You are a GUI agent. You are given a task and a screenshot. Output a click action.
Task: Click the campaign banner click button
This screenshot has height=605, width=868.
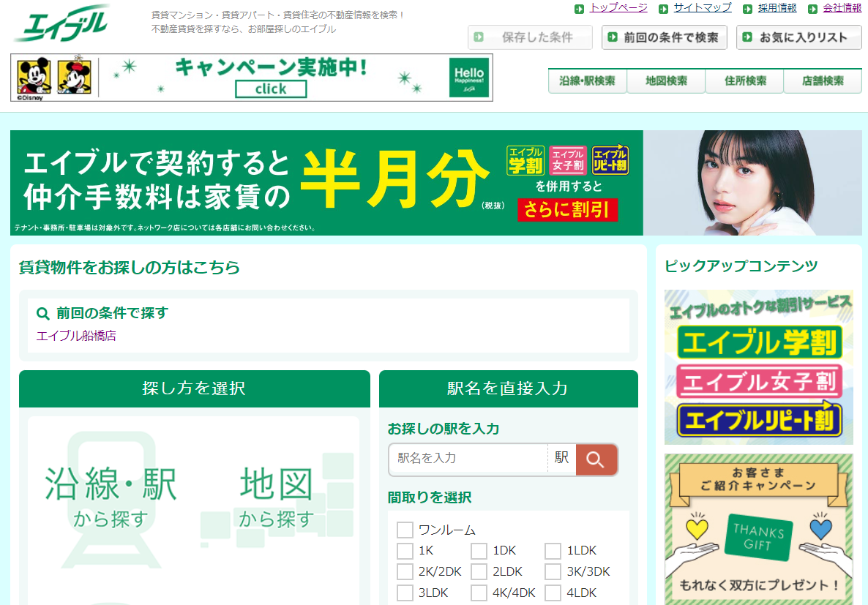coord(271,89)
